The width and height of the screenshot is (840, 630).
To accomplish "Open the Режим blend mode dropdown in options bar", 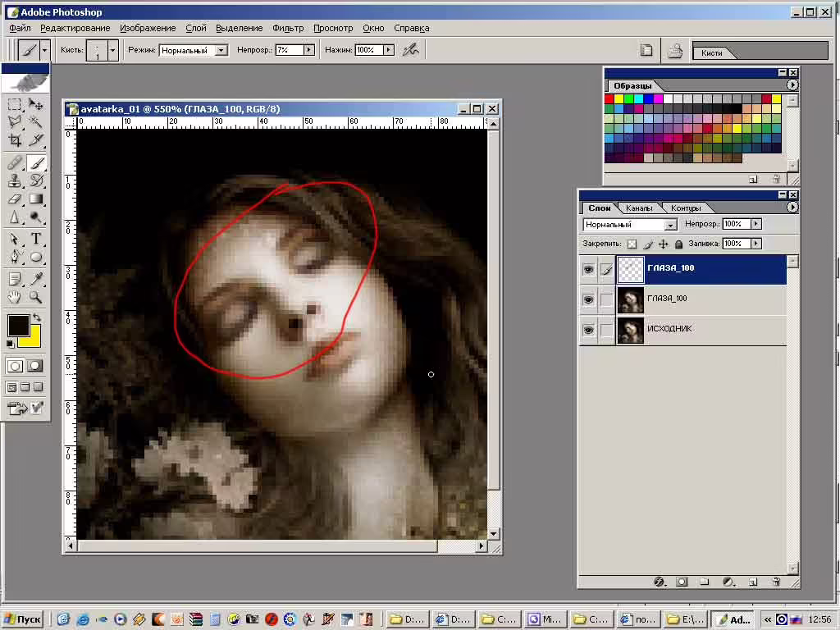I will tap(221, 50).
